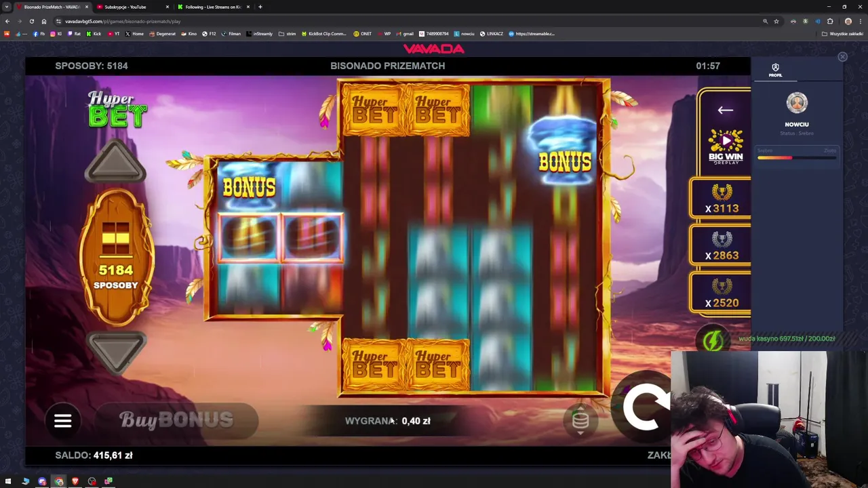Open the strim bookmarks folder
This screenshot has width=868, height=488.
[288, 33]
